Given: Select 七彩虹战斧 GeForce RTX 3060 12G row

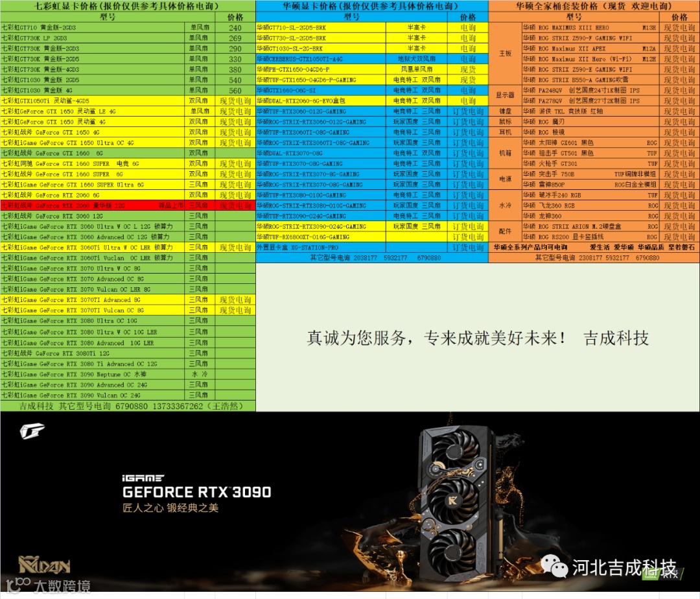Looking at the screenshot, I should 128,216.
